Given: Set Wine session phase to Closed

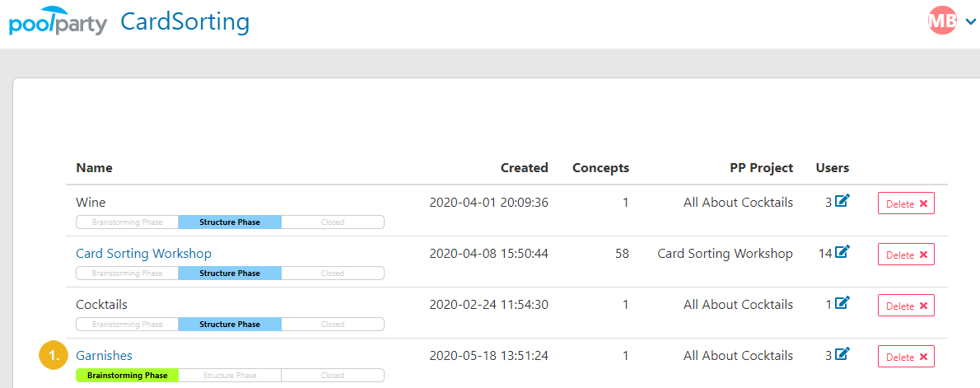Looking at the screenshot, I should (333, 222).
